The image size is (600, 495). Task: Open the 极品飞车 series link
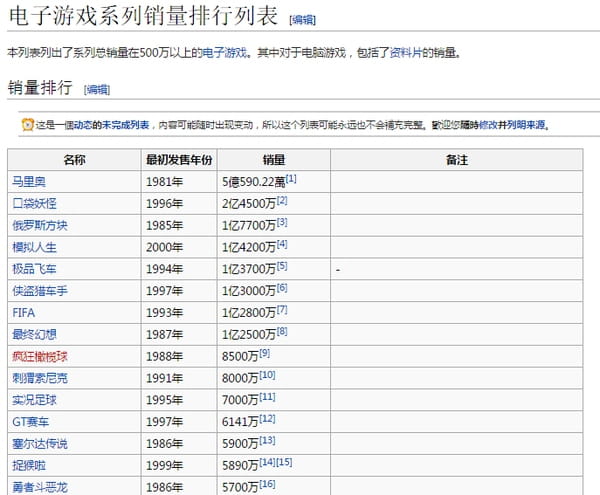pyautogui.click(x=34, y=269)
